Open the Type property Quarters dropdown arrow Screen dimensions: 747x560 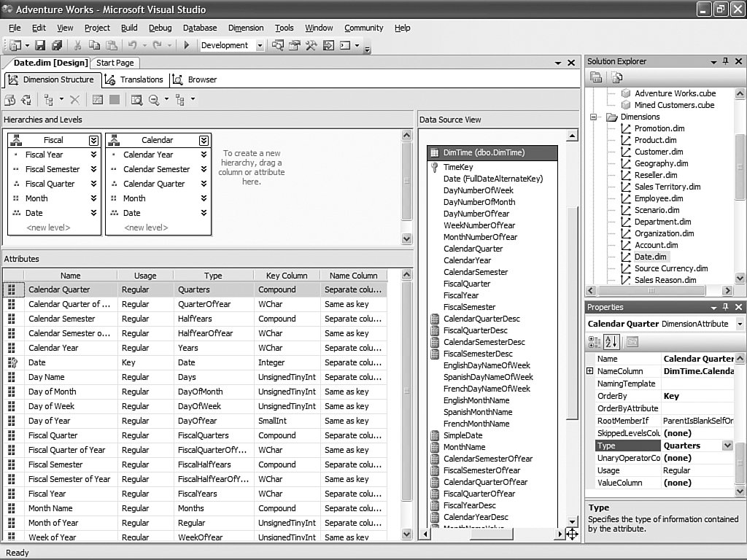[x=727, y=446]
